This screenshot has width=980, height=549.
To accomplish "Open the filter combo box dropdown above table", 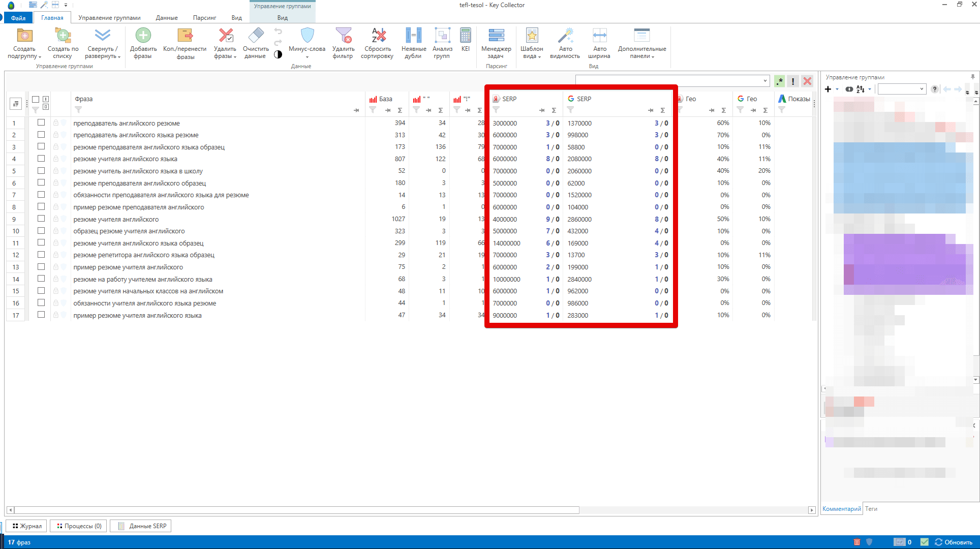I will [764, 81].
